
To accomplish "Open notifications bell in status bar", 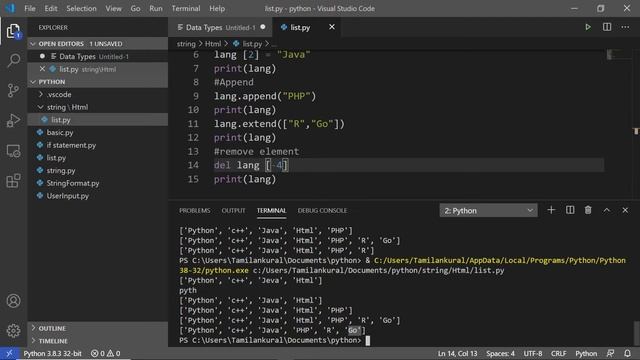I will (628, 353).
